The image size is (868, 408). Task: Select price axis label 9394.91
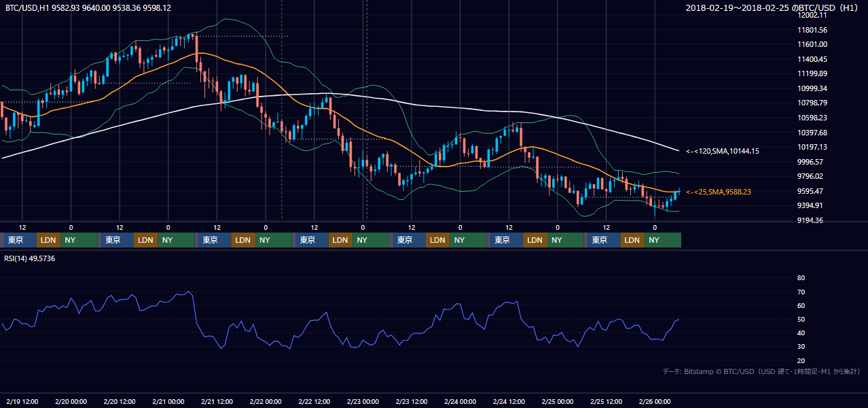pyautogui.click(x=811, y=205)
